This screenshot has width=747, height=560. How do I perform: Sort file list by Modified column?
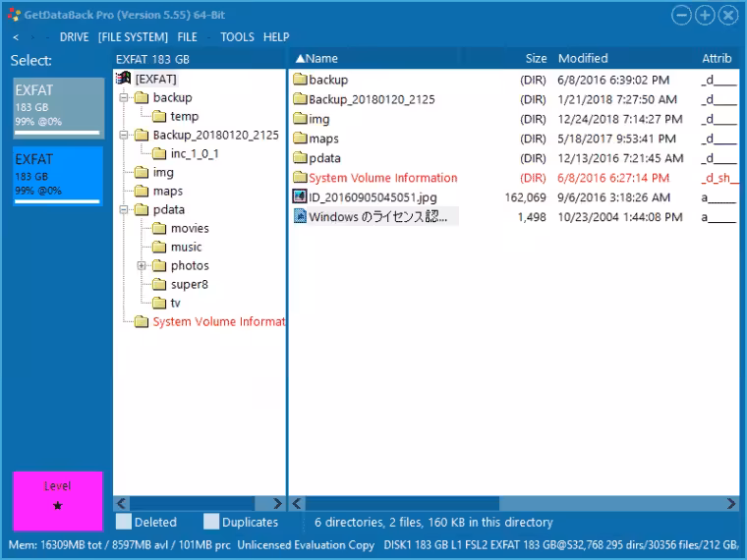tap(583, 59)
